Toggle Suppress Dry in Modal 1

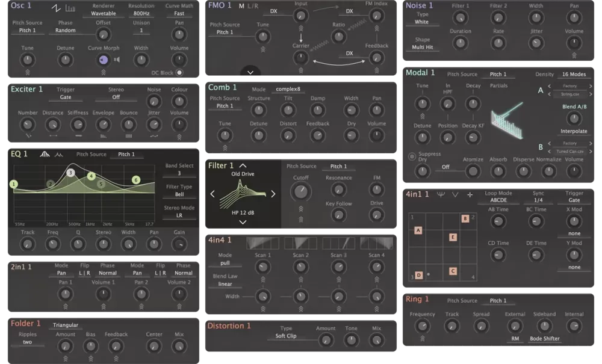412,156
